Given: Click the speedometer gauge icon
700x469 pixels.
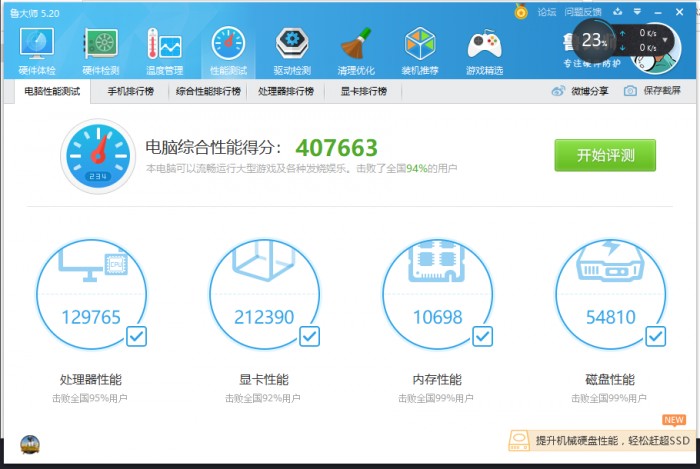Looking at the screenshot, I should click(x=98, y=156).
